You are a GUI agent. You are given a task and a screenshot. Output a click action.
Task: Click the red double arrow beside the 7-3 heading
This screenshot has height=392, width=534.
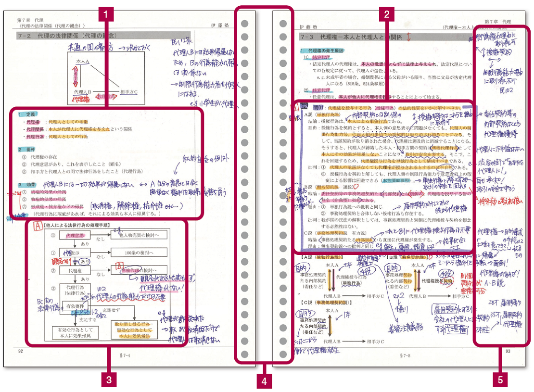[408, 37]
